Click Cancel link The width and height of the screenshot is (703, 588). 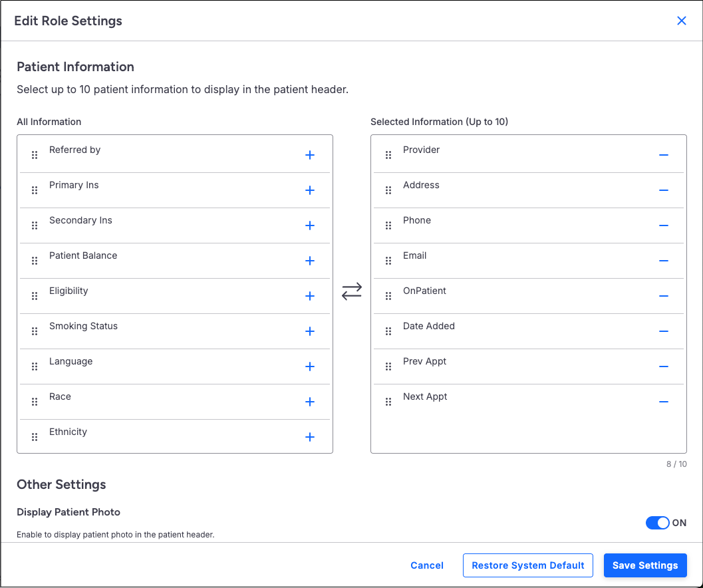(x=427, y=565)
